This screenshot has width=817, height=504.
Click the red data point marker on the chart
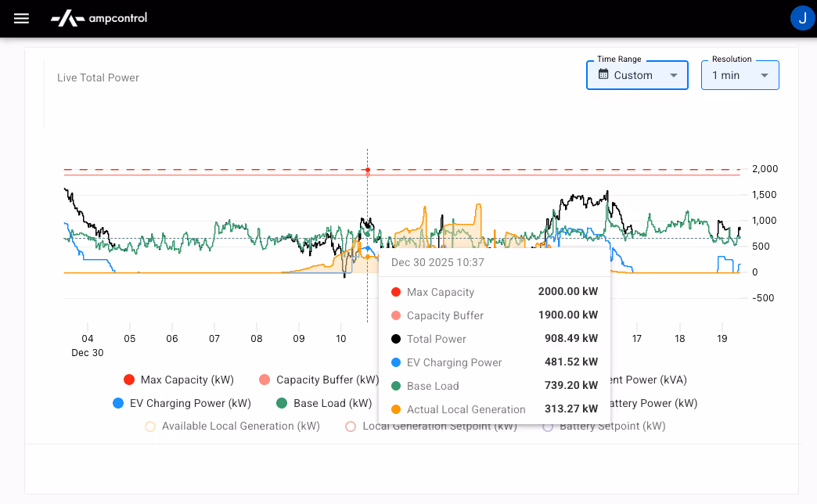coord(367,170)
